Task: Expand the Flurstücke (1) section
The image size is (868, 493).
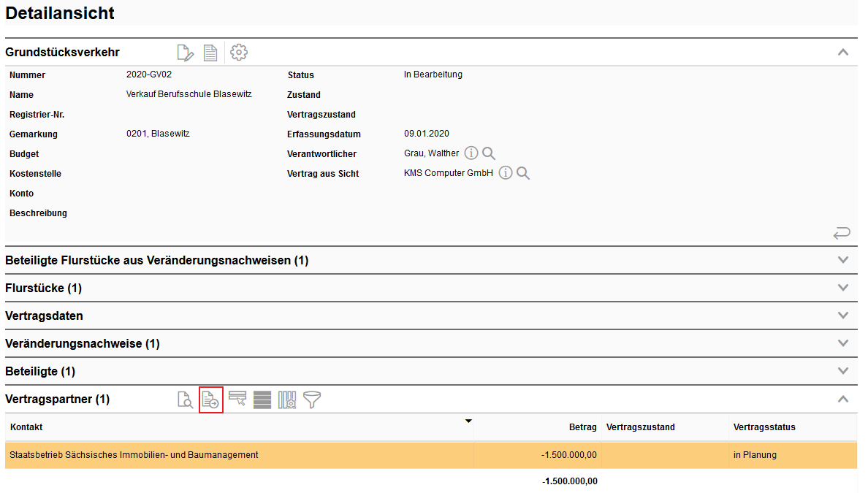Action: pos(843,288)
